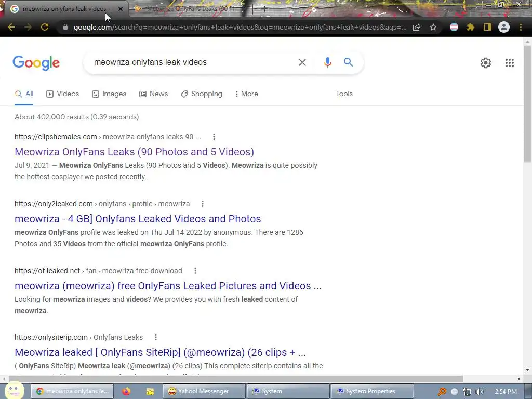Click the 2:54 PM clock
The image size is (532, 399).
click(506, 392)
